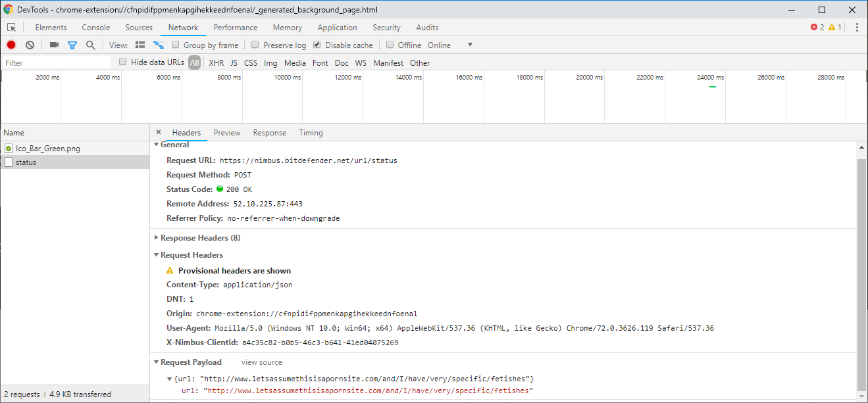Click the inspect element picker icon
This screenshot has width=868, height=403.
(x=12, y=28)
